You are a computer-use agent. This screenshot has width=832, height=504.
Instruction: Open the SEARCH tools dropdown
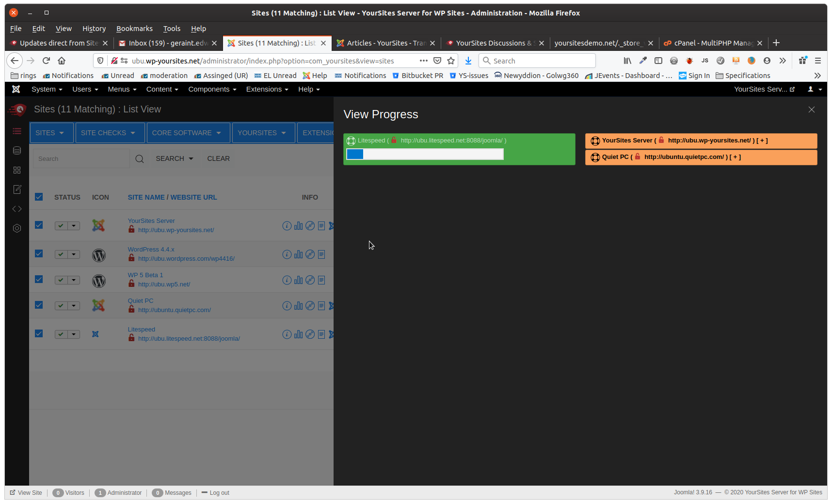point(175,159)
